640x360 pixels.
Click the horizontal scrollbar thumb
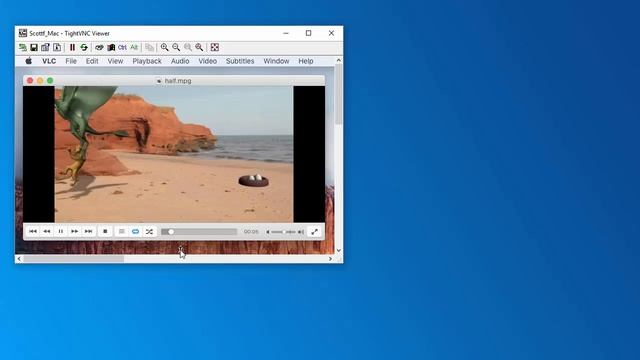pyautogui.click(x=74, y=259)
